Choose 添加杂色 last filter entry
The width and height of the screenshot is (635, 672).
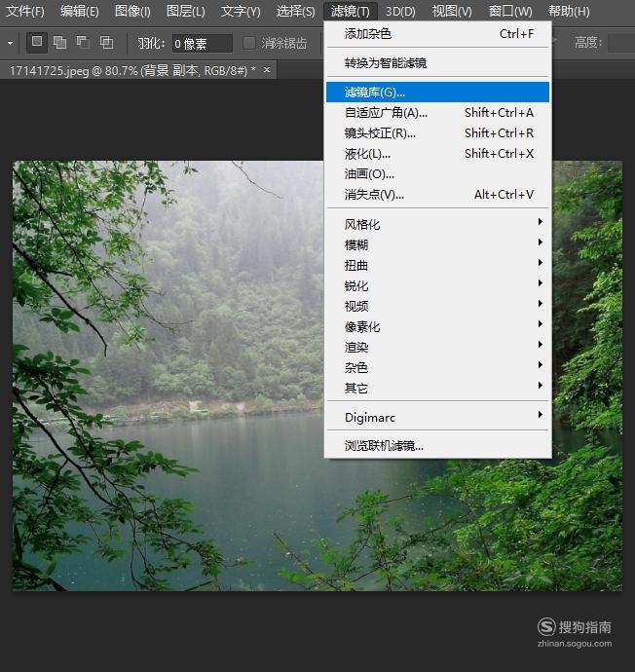pos(437,33)
